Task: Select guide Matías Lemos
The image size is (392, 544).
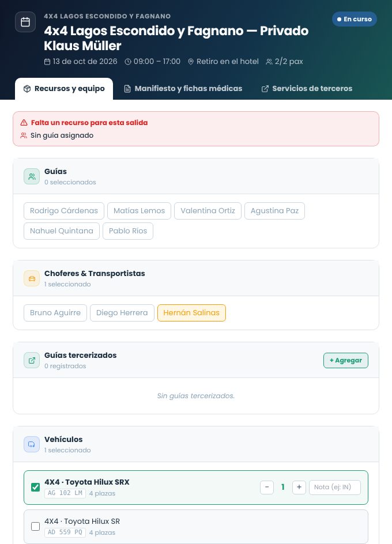Action: pyautogui.click(x=140, y=211)
